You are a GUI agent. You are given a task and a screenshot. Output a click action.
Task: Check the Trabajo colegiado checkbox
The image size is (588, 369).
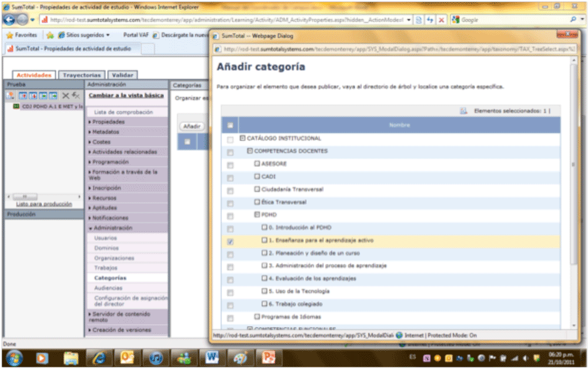point(230,305)
